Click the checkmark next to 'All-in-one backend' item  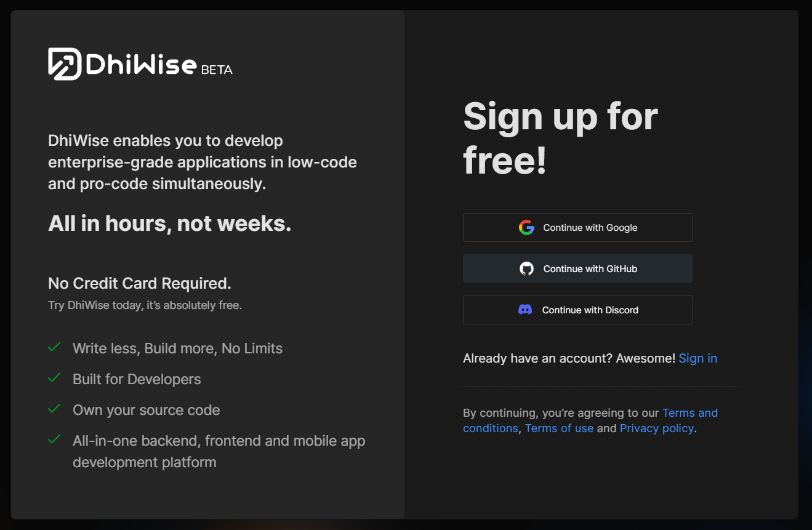coord(54,439)
